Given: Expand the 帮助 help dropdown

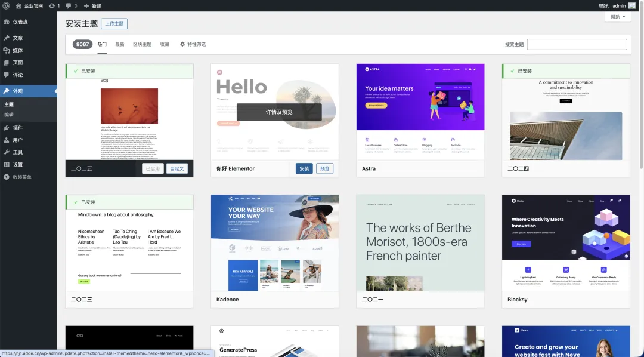Looking at the screenshot, I should pos(618,17).
